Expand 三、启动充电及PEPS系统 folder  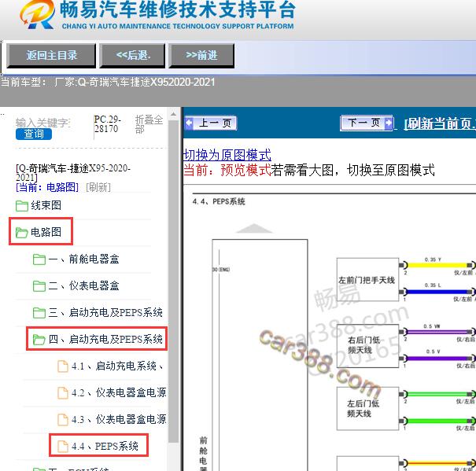105,312
